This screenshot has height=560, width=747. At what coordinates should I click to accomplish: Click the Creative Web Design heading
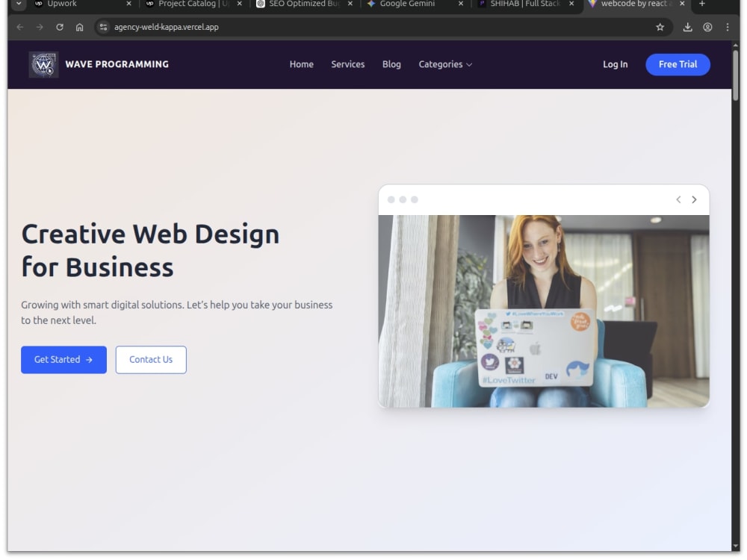coord(151,250)
